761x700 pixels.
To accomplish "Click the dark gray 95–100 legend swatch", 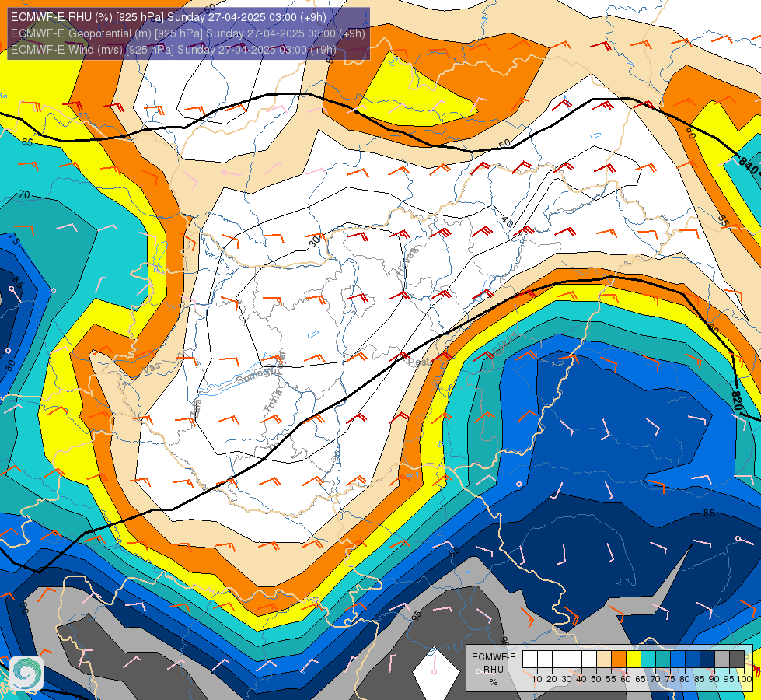I will (x=737, y=660).
